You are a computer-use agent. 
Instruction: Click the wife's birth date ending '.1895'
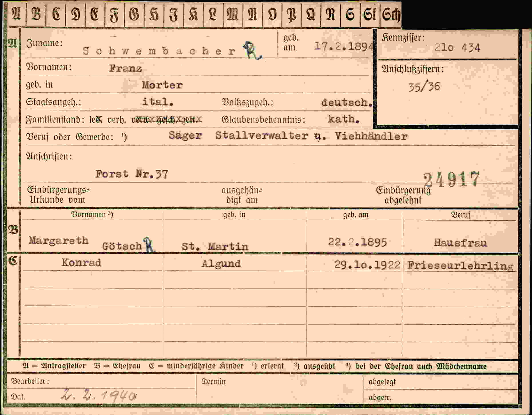(357, 242)
